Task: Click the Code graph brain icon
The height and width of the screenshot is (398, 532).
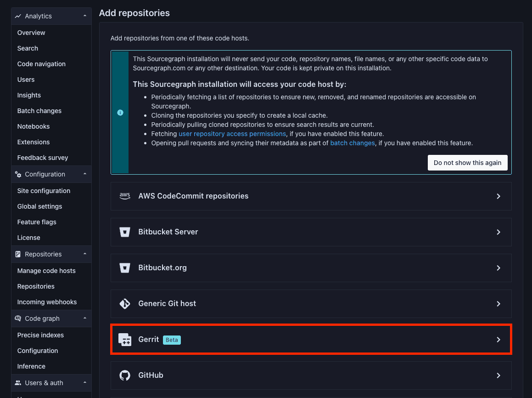Action: tap(18, 318)
